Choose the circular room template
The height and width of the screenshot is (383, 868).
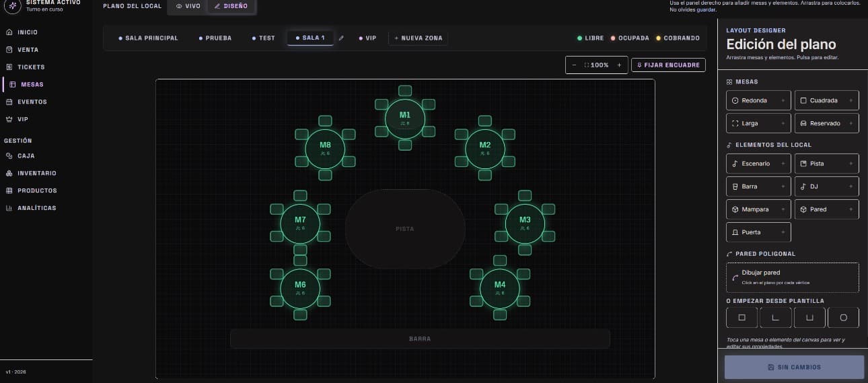tap(843, 318)
